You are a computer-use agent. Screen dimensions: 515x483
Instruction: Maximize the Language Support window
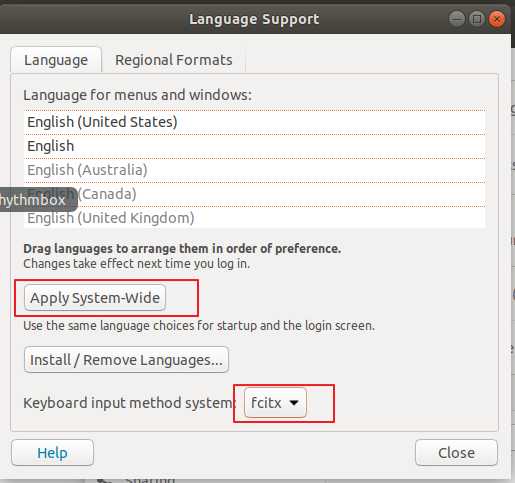[x=477, y=19]
